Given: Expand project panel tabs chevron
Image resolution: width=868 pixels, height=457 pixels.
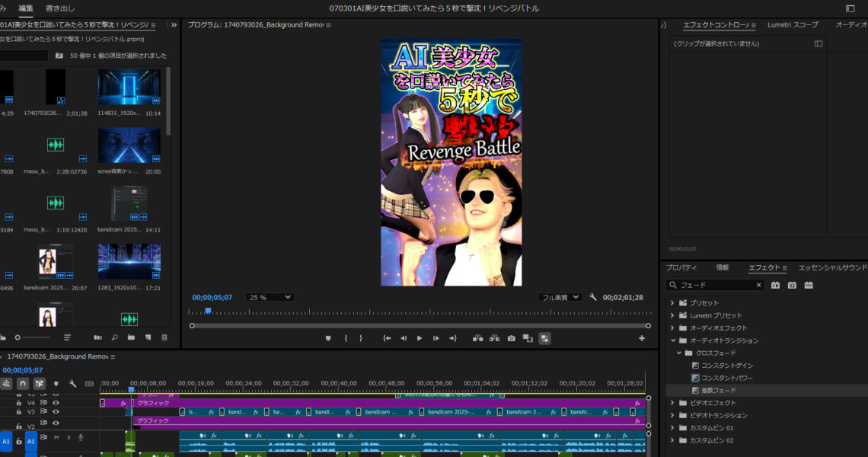Looking at the screenshot, I should [174, 25].
